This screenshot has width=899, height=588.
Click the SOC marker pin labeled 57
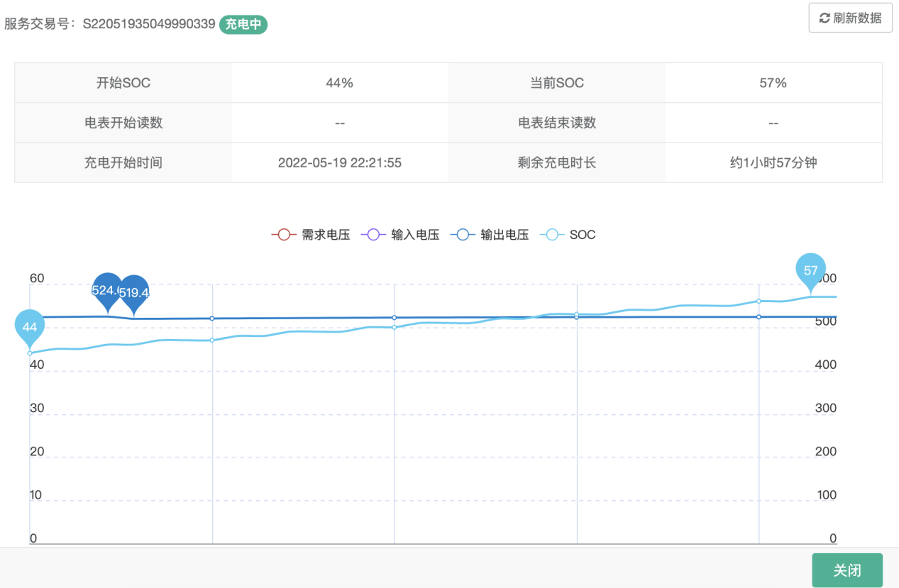[x=810, y=270]
